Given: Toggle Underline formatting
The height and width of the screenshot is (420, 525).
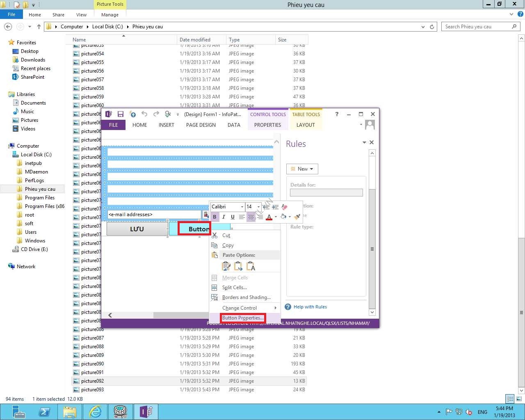Looking at the screenshot, I should tap(233, 217).
